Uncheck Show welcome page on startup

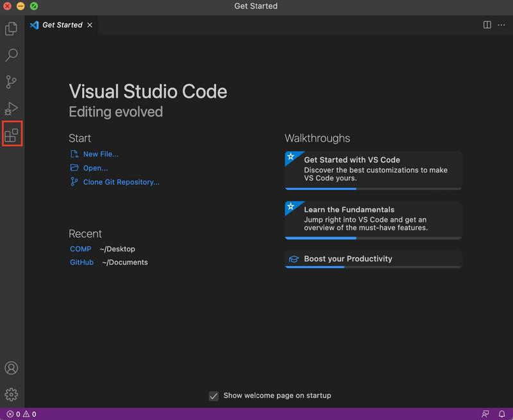coord(214,396)
